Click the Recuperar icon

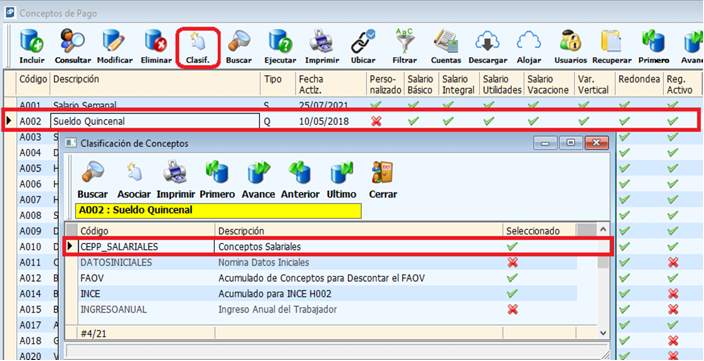pos(612,41)
